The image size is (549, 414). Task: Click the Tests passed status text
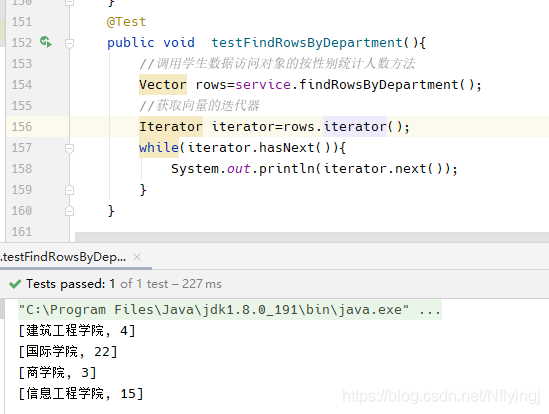(124, 284)
